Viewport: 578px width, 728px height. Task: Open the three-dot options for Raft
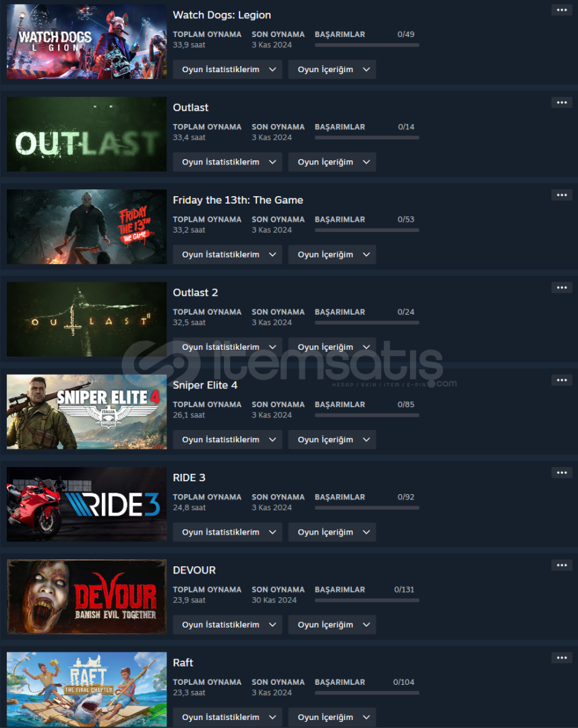(561, 657)
